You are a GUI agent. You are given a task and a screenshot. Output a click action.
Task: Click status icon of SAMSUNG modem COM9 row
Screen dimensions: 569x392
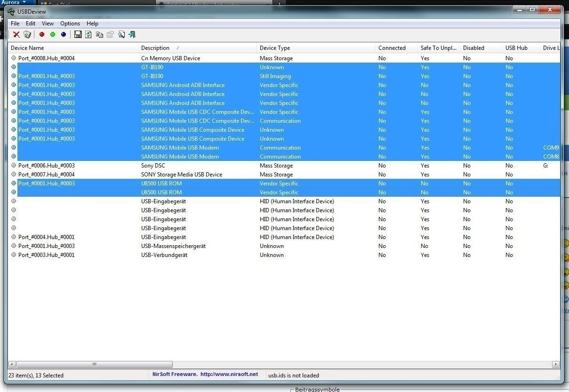(14, 148)
